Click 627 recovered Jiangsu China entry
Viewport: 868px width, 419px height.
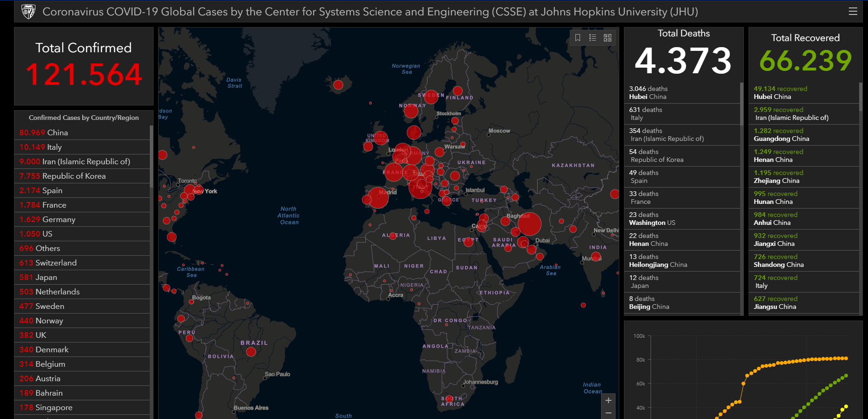point(804,303)
